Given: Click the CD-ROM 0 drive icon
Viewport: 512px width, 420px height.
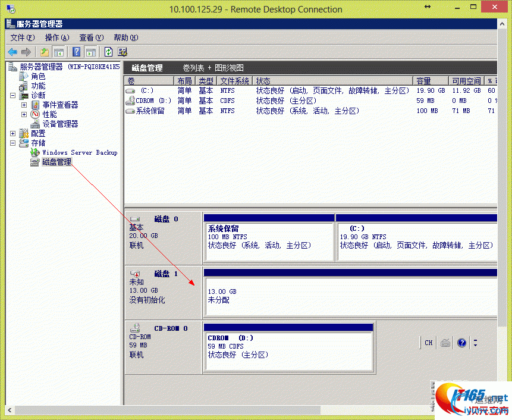Looking at the screenshot, I should click(135, 328).
